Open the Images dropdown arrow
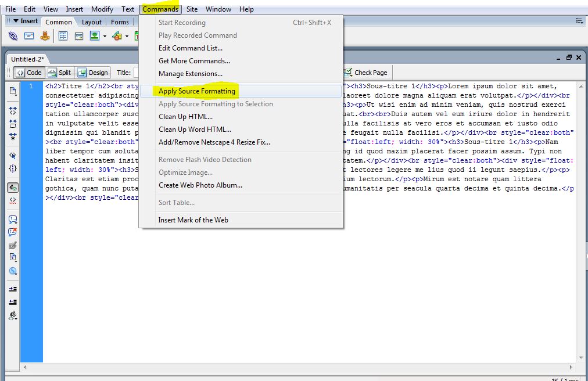This screenshot has width=588, height=381. [x=105, y=36]
